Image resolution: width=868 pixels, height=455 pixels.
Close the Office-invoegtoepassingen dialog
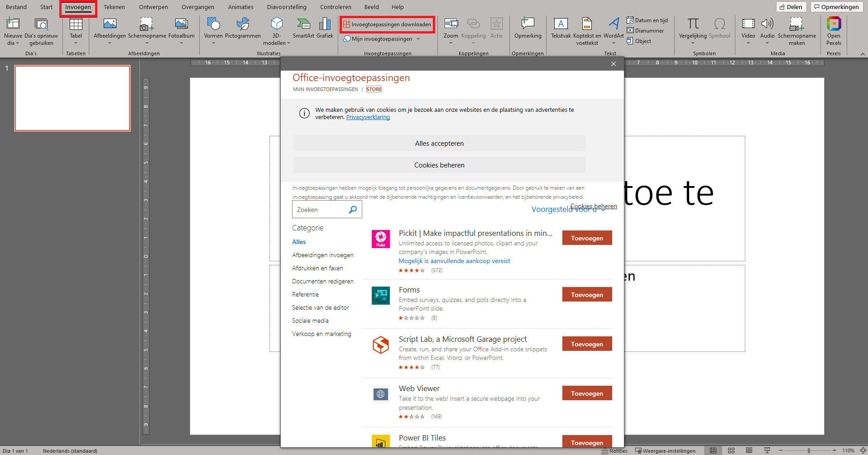point(613,64)
